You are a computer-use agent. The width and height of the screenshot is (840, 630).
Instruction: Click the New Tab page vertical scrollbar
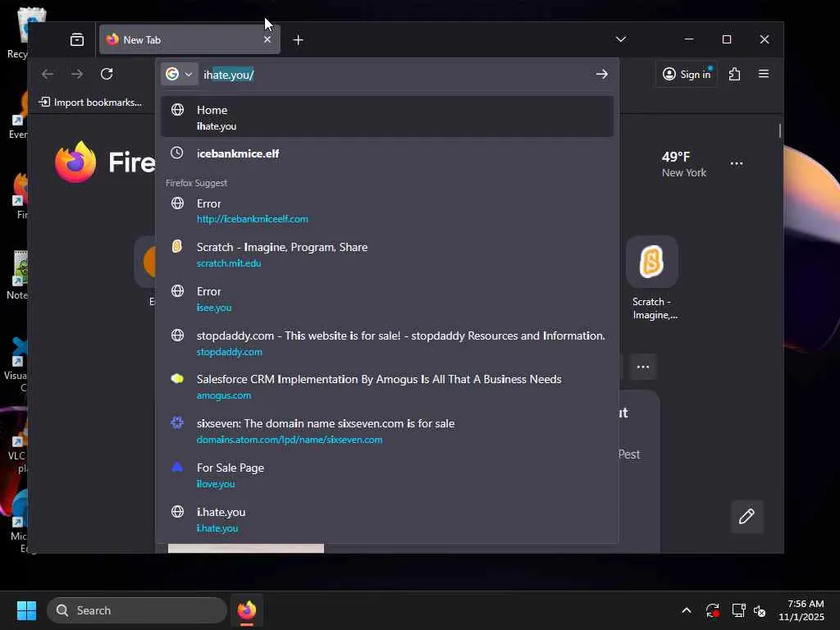coord(780,130)
